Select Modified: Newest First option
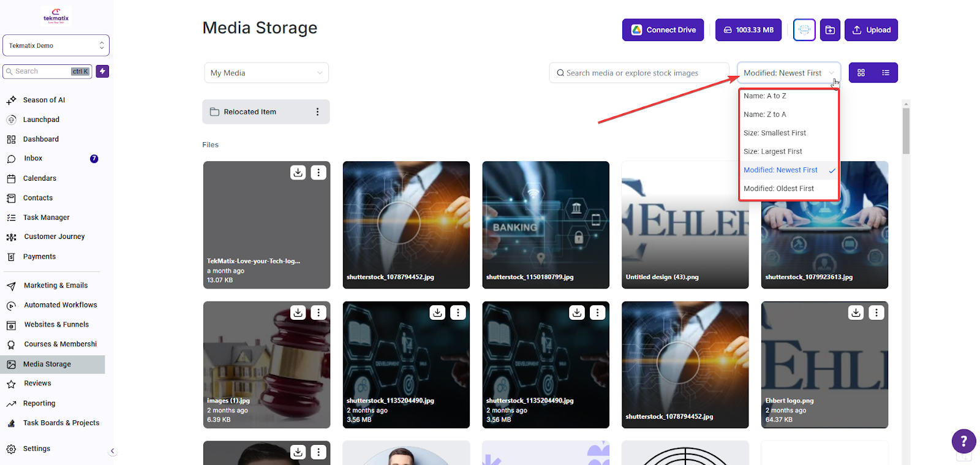Screen dimensions: 980x465 coord(789,170)
